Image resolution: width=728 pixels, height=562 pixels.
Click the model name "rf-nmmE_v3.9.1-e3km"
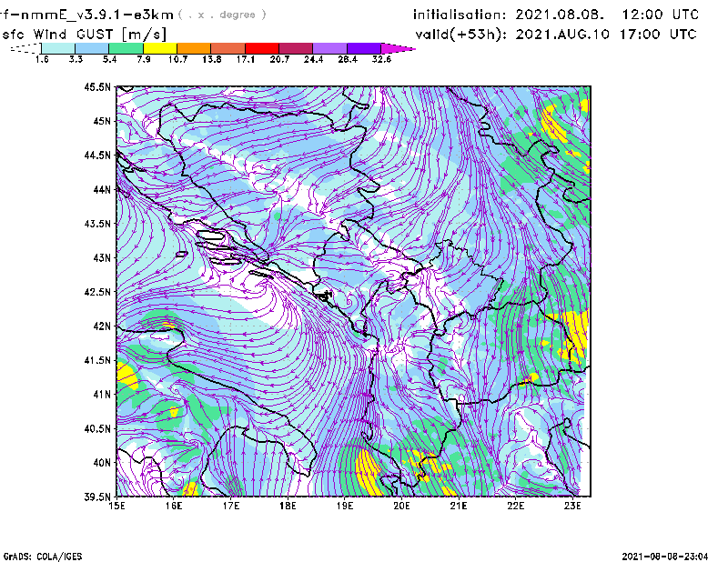(x=86, y=15)
